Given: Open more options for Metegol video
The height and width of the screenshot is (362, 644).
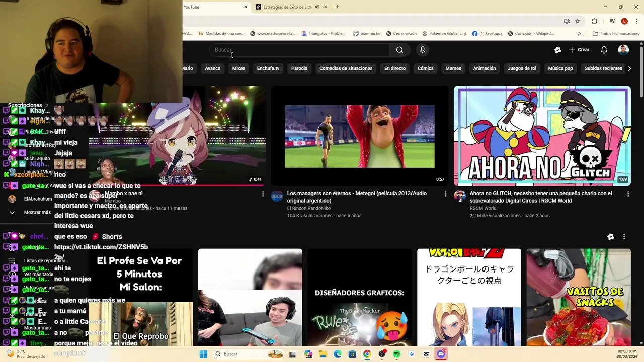Looking at the screenshot, I should tap(445, 194).
